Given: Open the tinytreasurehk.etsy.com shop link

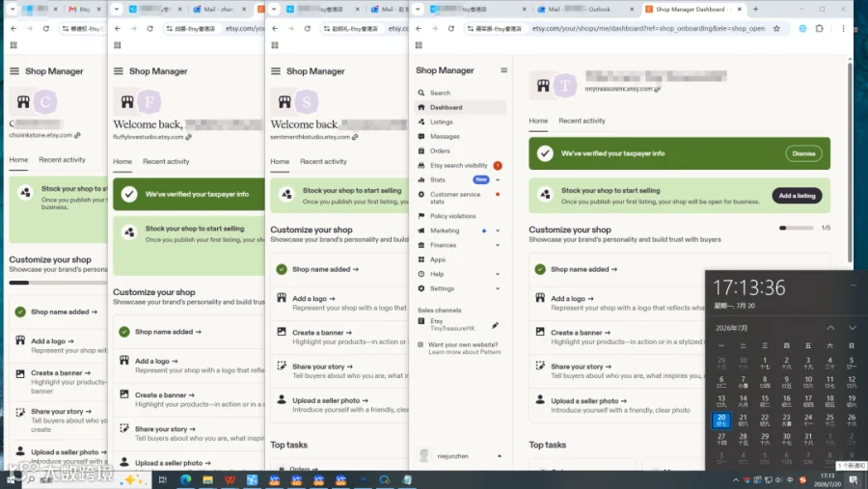Looking at the screenshot, I should tap(623, 89).
